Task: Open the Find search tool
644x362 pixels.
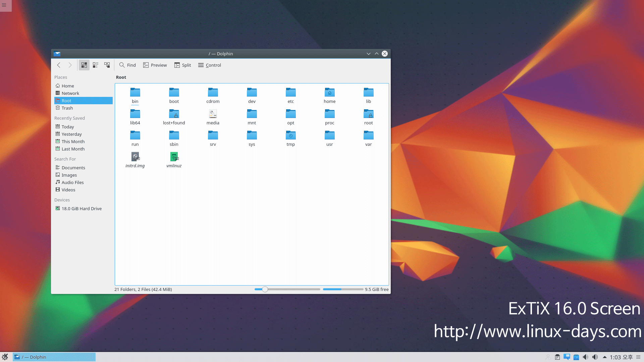Action: tap(127, 65)
